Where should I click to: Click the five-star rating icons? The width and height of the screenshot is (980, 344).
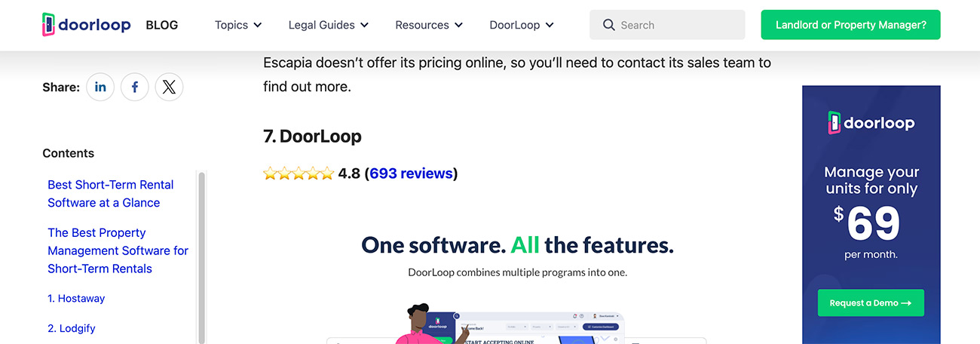[298, 174]
